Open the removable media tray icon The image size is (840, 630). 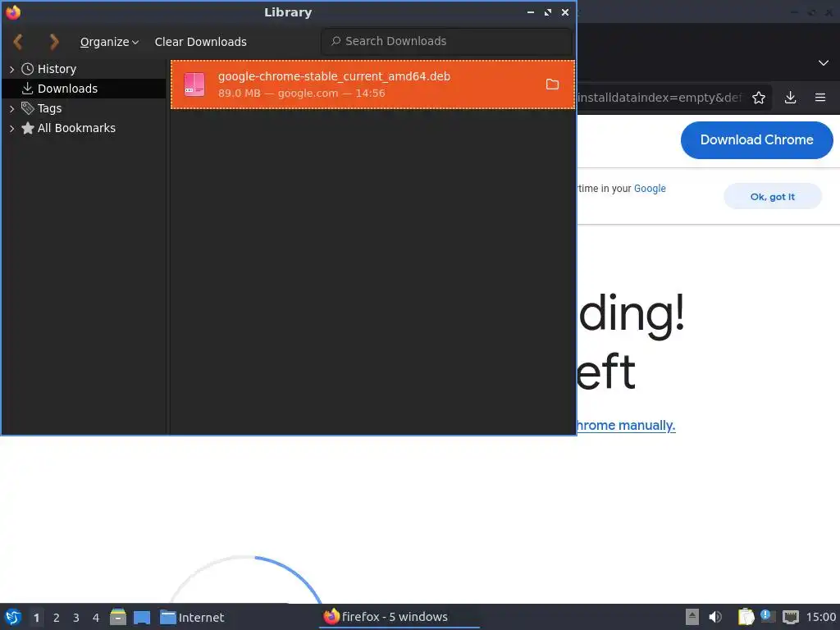click(x=692, y=617)
